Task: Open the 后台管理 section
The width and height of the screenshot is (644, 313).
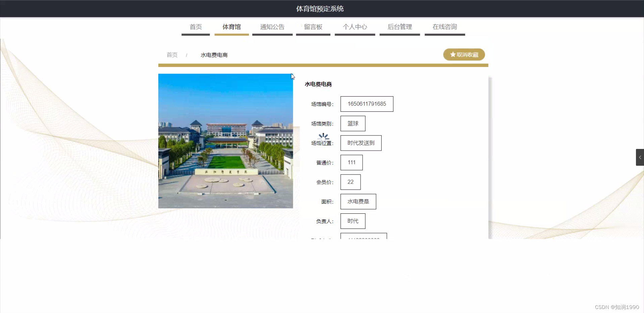Action: pyautogui.click(x=399, y=27)
